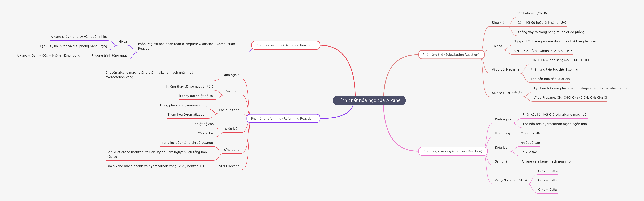Screen dimensions: 644x201
Task: Click the "Ví dụ với Methane" branch
Action: click(506, 69)
